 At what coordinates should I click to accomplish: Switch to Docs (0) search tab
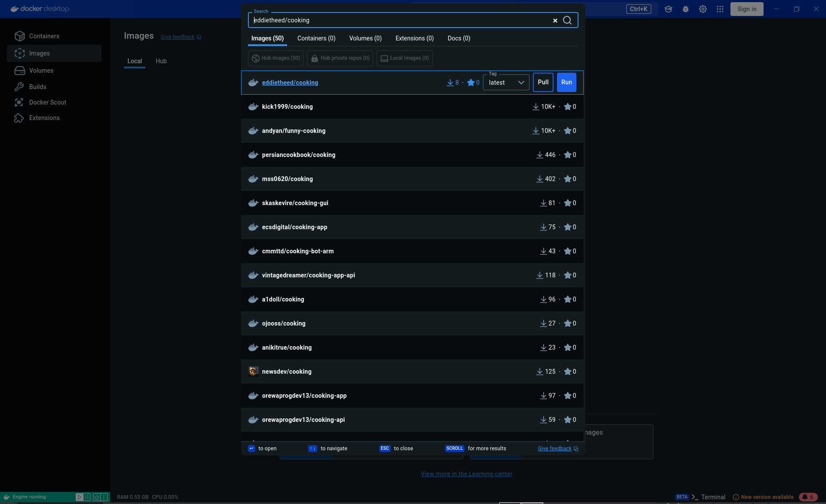(459, 38)
